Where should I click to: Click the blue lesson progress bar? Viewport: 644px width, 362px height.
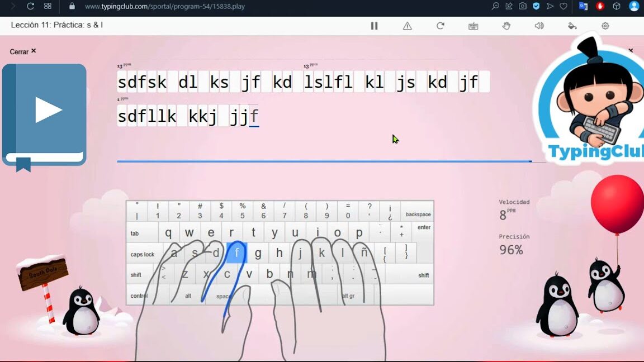(x=323, y=161)
